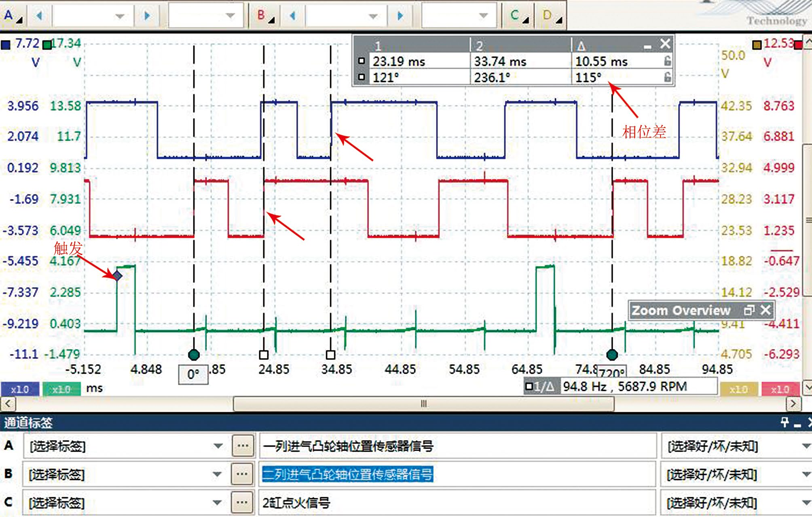The image size is (812, 517).
Task: Click yellow axis x1.0 zoom button
Action: 739,389
